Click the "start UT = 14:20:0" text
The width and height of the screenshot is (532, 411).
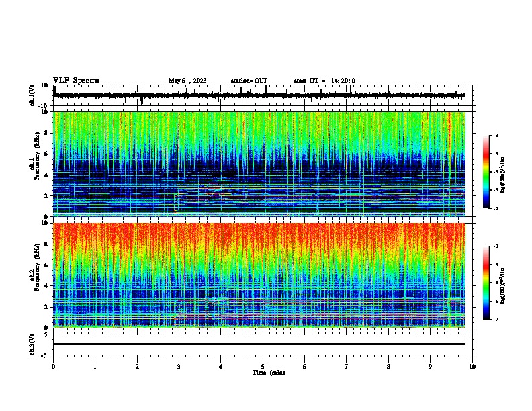pos(324,81)
